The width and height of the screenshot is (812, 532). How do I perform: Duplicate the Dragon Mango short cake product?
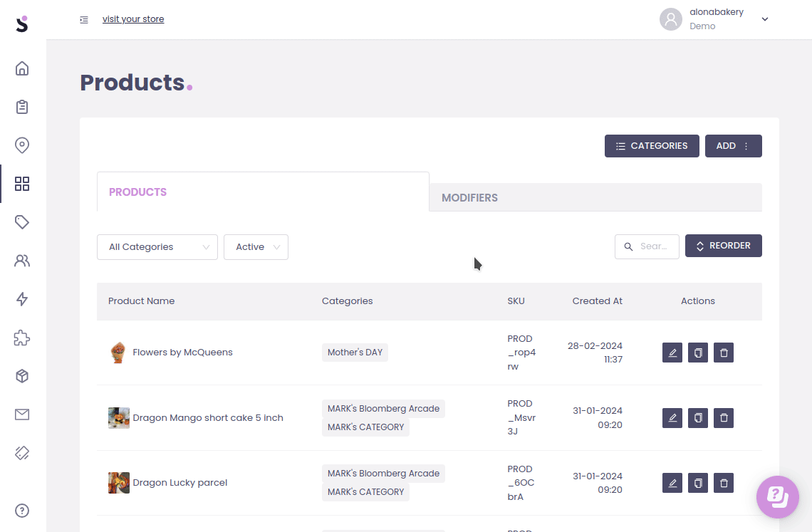[x=698, y=418]
